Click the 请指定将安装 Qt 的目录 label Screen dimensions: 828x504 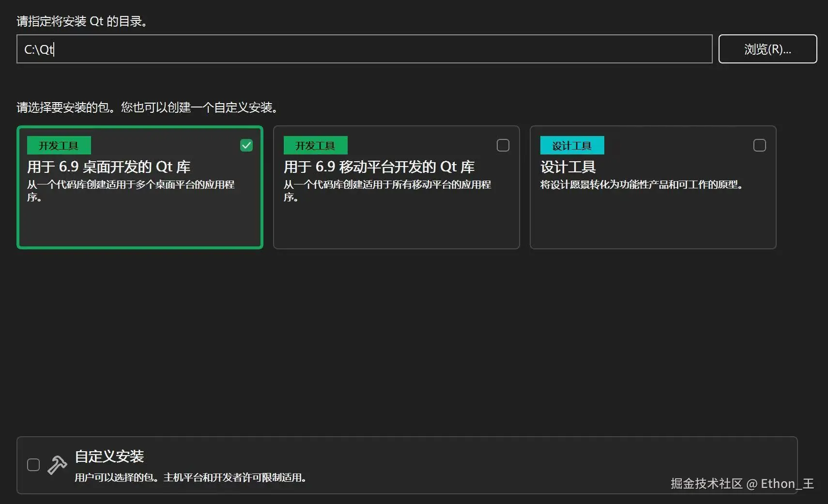(82, 21)
